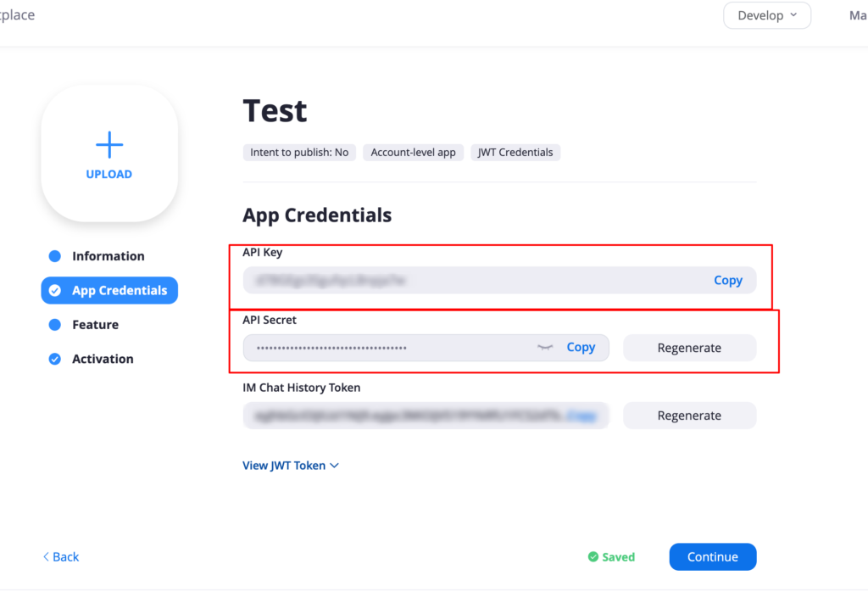
Task: Click the Back arrow chevron
Action: pyautogui.click(x=46, y=557)
